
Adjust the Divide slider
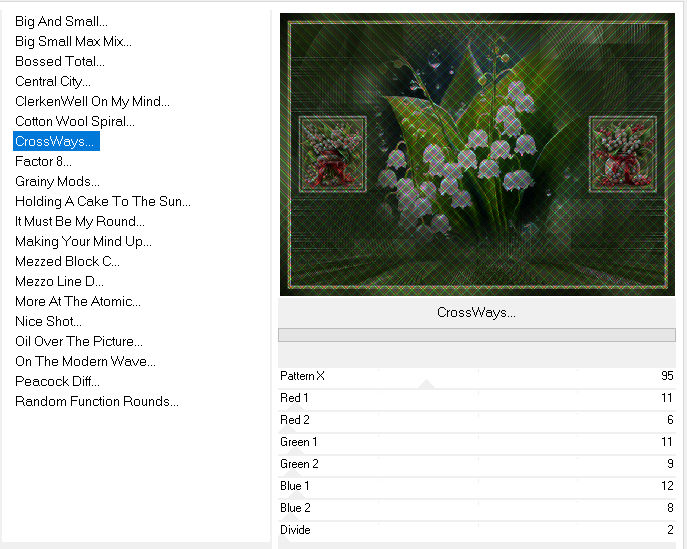pos(477,531)
